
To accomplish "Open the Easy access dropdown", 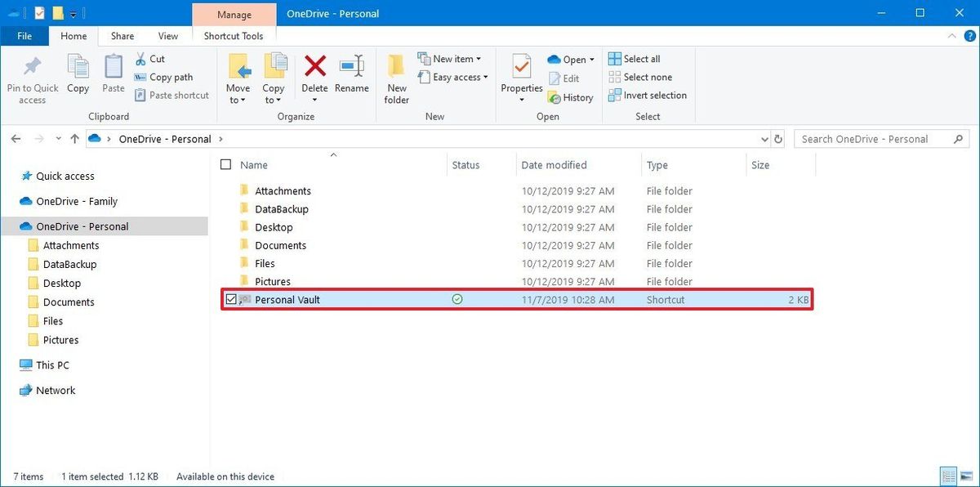I will coord(454,77).
